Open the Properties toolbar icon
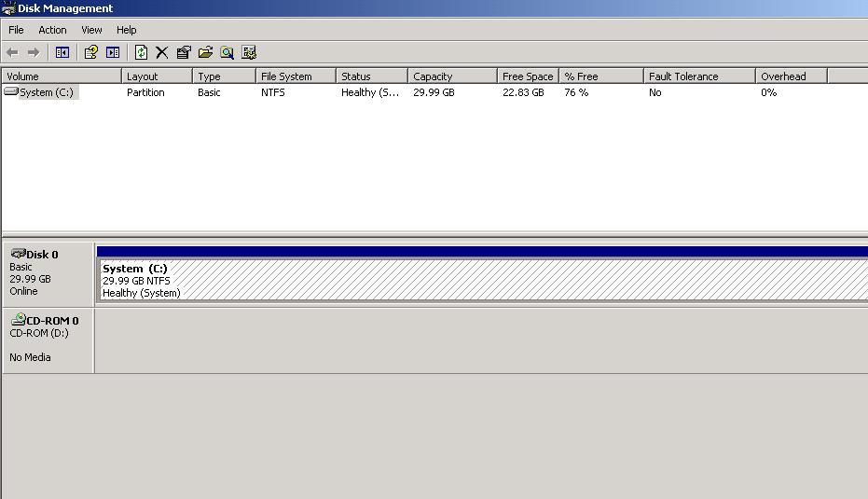 tap(184, 53)
